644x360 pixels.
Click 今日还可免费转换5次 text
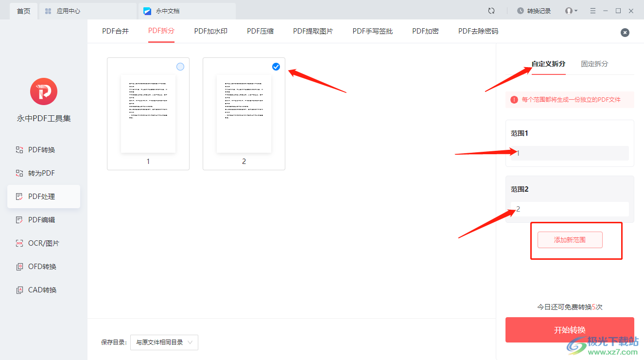[x=570, y=307]
